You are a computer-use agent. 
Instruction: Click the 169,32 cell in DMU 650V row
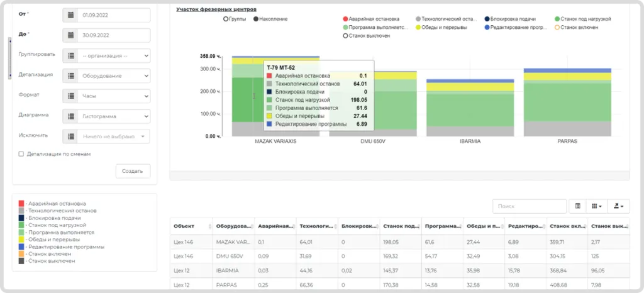[x=401, y=257]
